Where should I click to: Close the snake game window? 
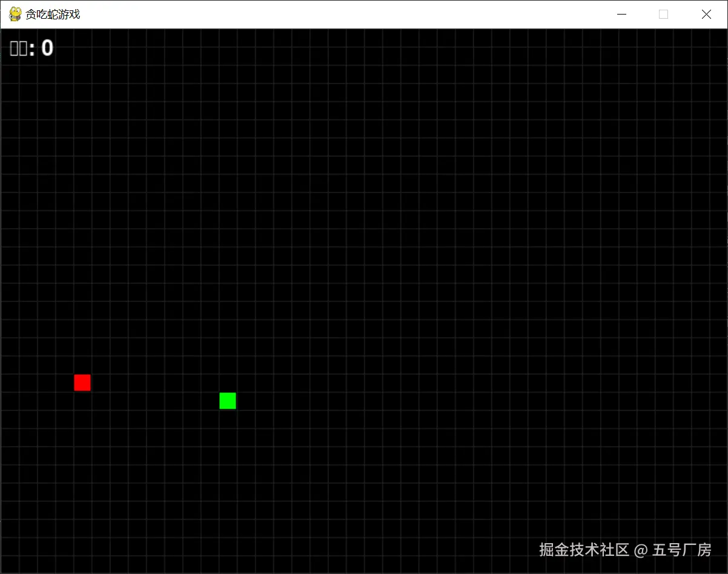click(706, 15)
